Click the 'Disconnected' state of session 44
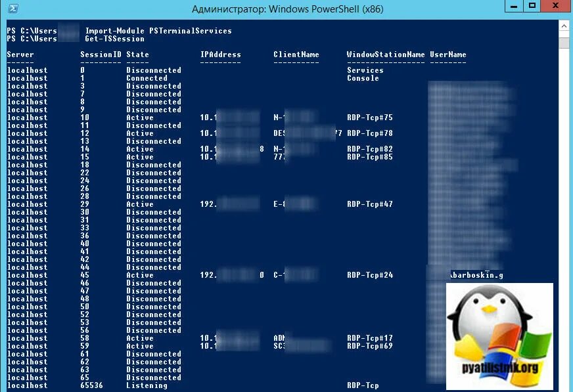 tap(154, 267)
